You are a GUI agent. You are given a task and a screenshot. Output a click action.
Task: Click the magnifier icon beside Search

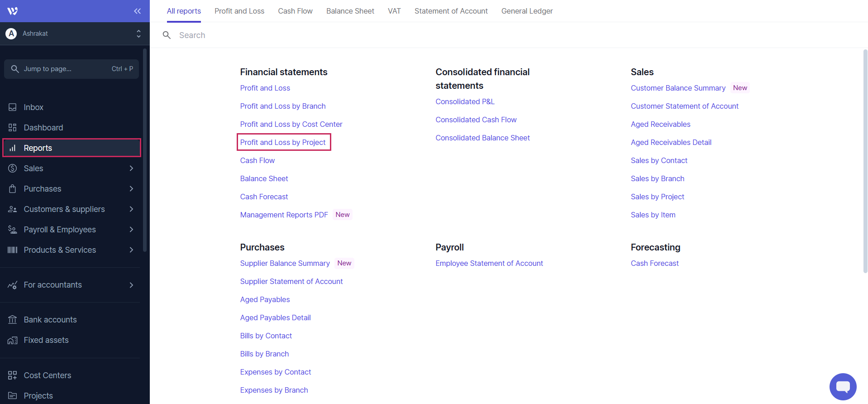coord(167,35)
